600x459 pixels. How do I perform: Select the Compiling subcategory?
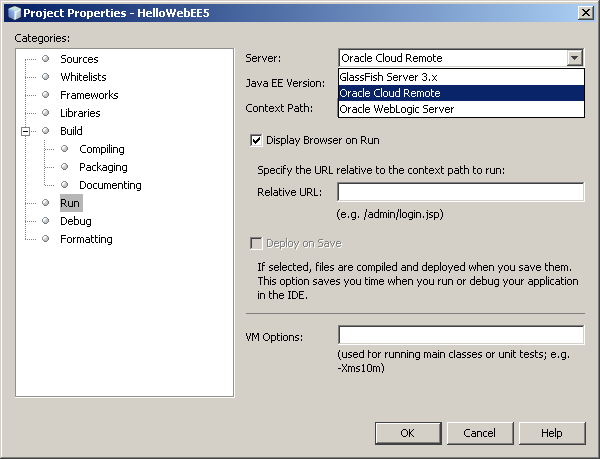pyautogui.click(x=101, y=149)
